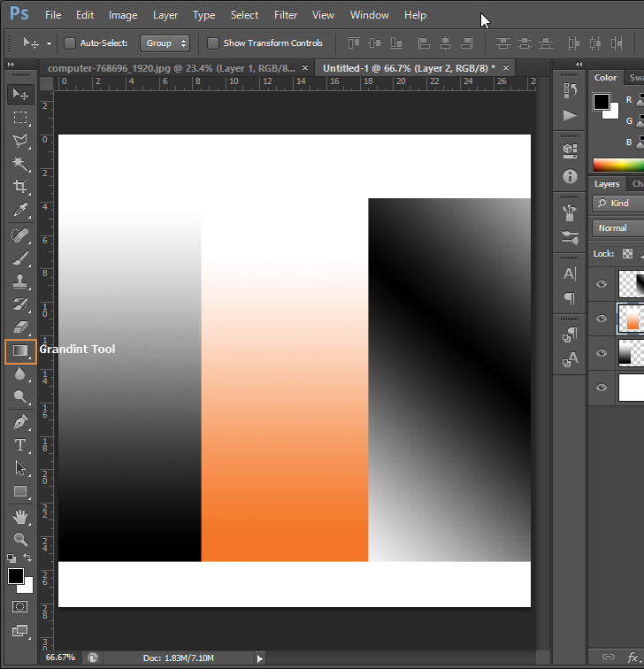Open the Character panel icon
This screenshot has height=669, width=644.
pos(571,273)
